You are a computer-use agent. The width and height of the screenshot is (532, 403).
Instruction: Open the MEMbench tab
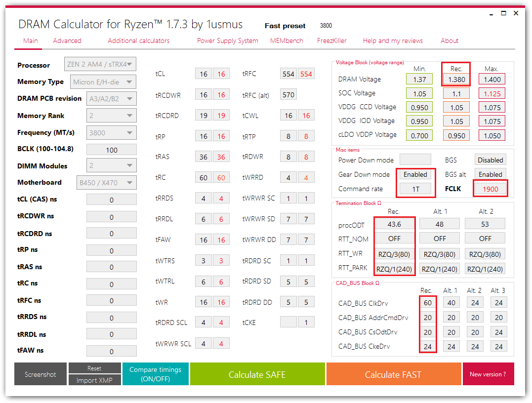coord(286,40)
